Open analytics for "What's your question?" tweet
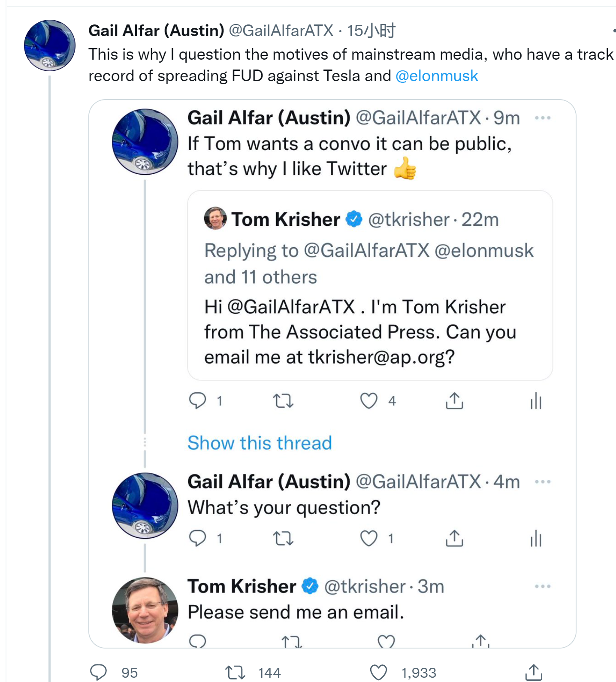This screenshot has height=682, width=616. click(536, 538)
